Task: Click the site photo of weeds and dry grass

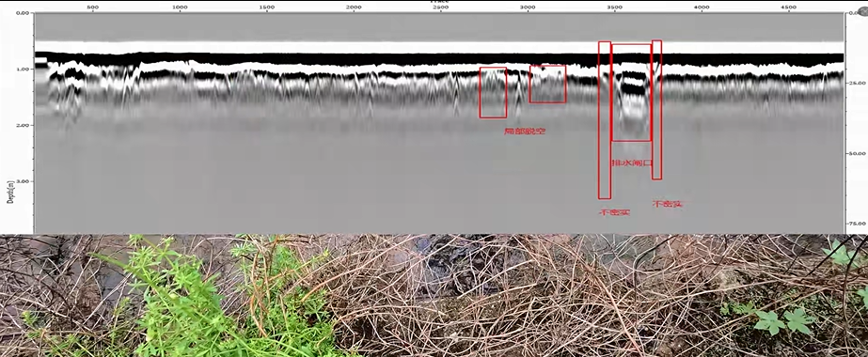Action: click(434, 296)
